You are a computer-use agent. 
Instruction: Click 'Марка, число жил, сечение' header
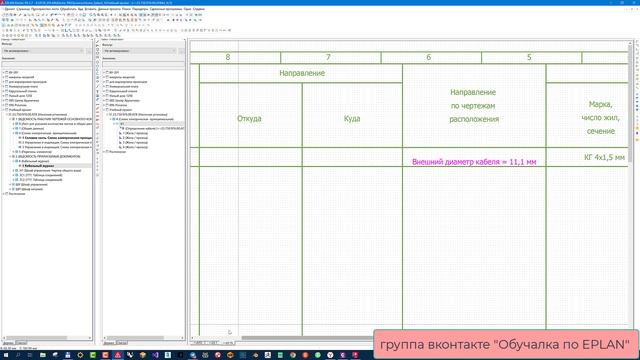pos(600,118)
